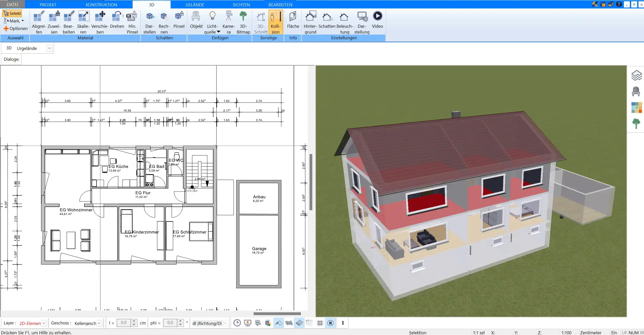Switch to the SICHTEN tab
Viewport: 644px width, 335px height.
click(x=241, y=5)
